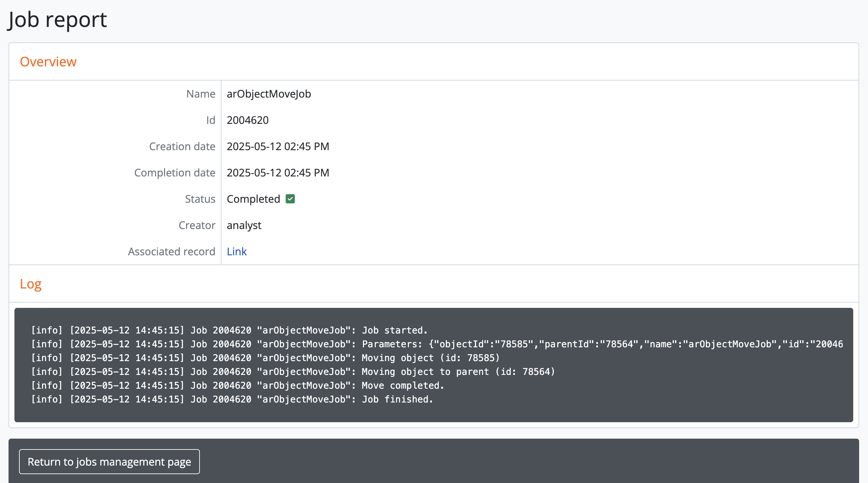Image resolution: width=868 pixels, height=483 pixels.
Task: Click the Job report page heading
Action: pos(57,20)
